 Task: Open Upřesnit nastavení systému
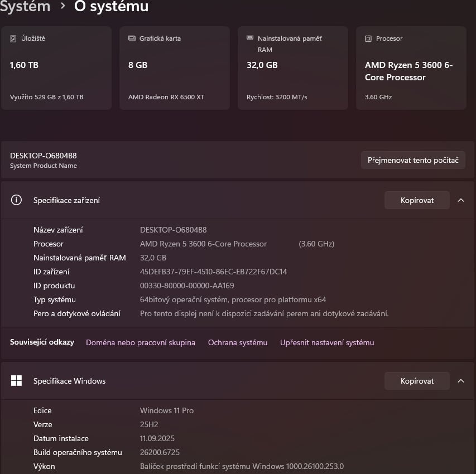tap(327, 342)
